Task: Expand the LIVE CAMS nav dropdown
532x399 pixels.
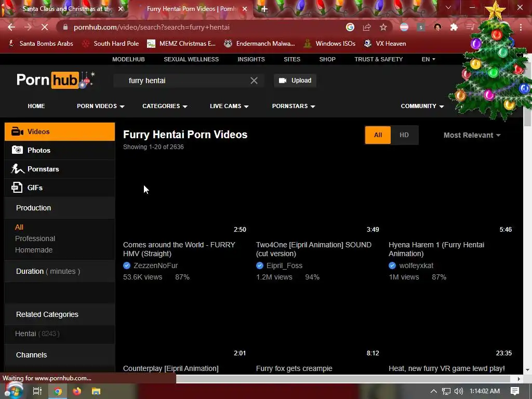Action: (x=229, y=106)
